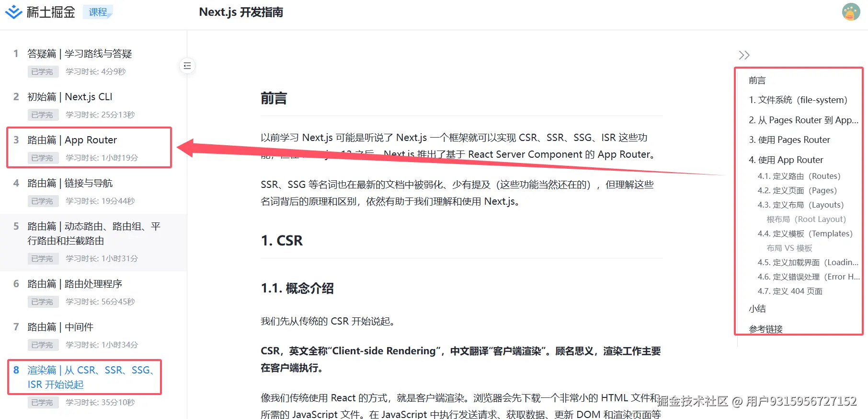Open chapter 7 路由篇 中间件
Screen dimensions: 868x419
[x=60, y=327]
